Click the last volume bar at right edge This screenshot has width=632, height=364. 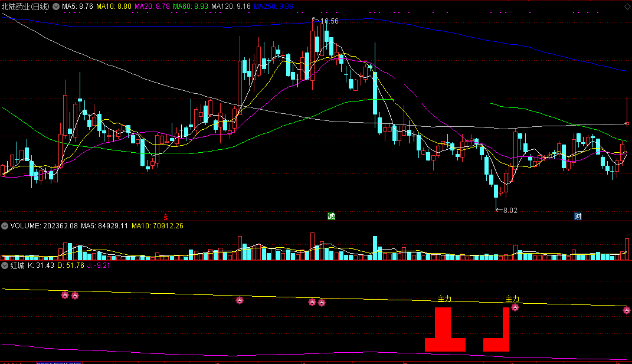(x=627, y=249)
